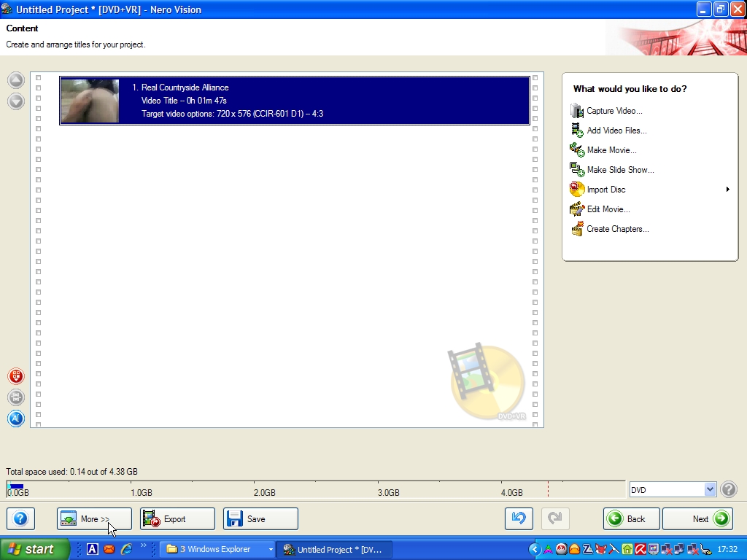
Task: Open the DVD disc type dropdown
Action: (710, 490)
